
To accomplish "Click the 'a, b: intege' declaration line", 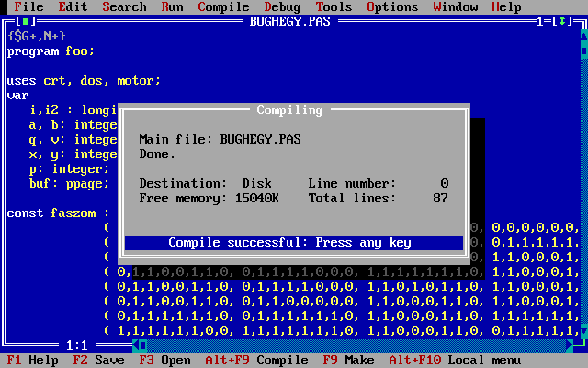I will tap(73, 125).
